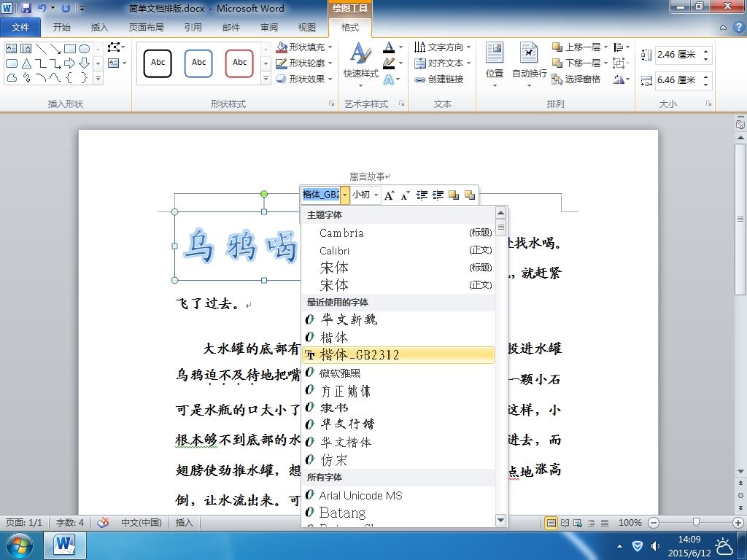Switch to the 引用 References tab
Viewport: 747px width, 560px height.
point(193,28)
